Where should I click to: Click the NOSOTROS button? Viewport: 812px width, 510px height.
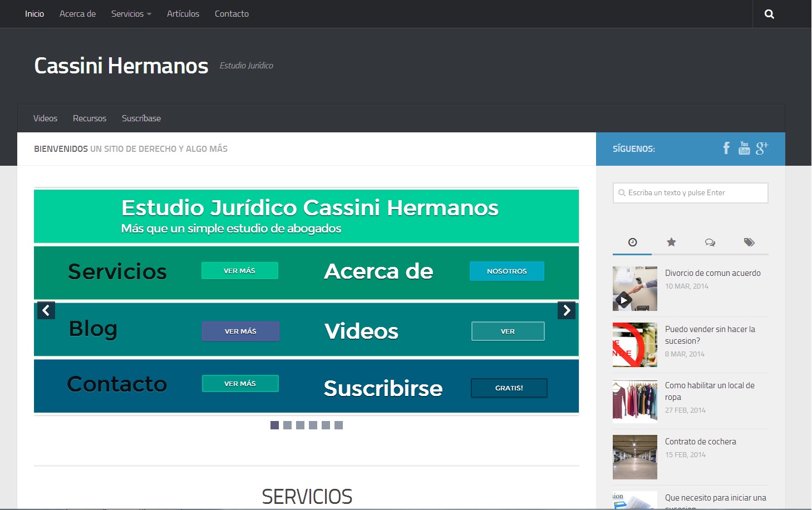pos(507,271)
